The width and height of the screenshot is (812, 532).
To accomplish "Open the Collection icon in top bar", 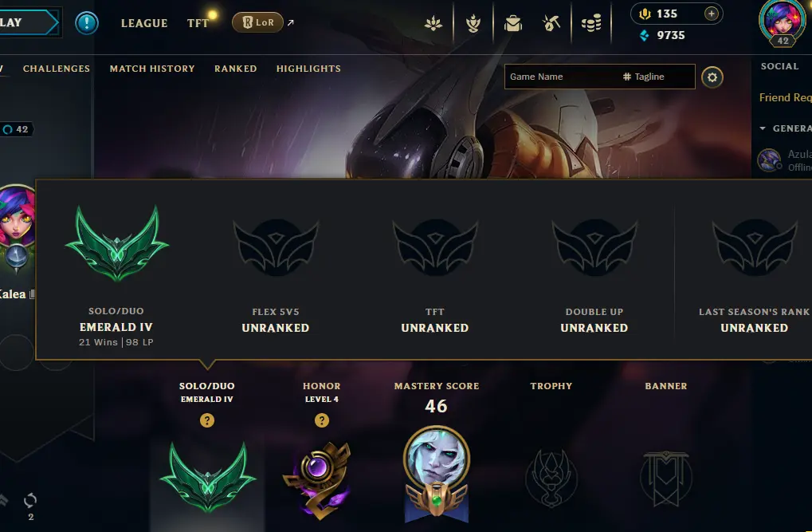I will click(x=512, y=23).
